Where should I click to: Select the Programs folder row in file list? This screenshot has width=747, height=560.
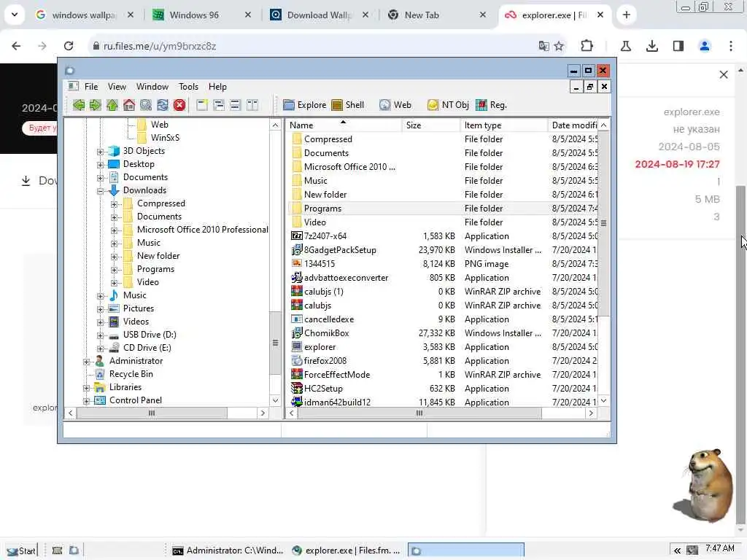(x=443, y=208)
